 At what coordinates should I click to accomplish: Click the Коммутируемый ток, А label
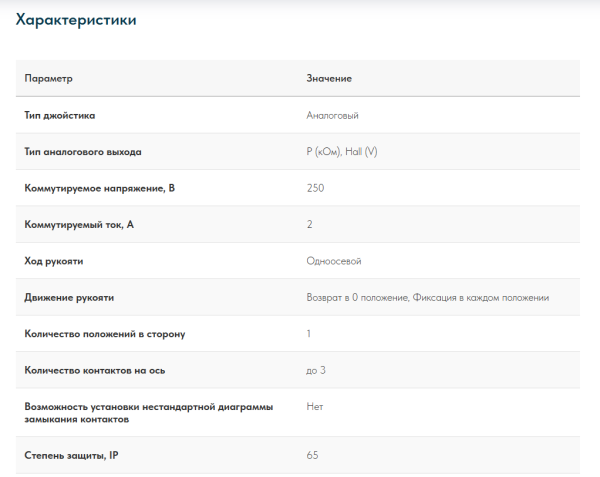coord(79,225)
